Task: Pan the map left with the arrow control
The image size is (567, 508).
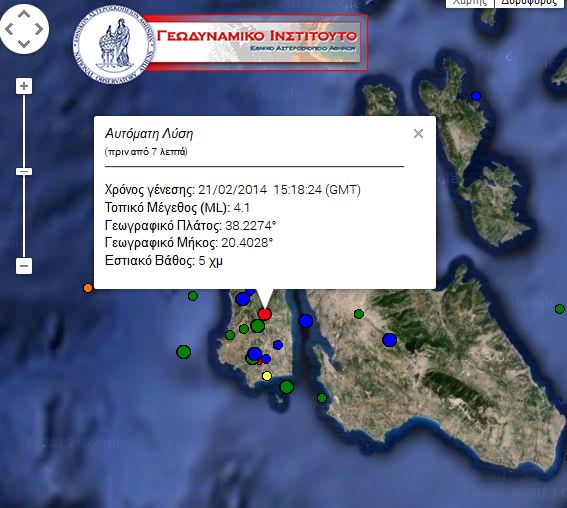Action: pos(9,29)
